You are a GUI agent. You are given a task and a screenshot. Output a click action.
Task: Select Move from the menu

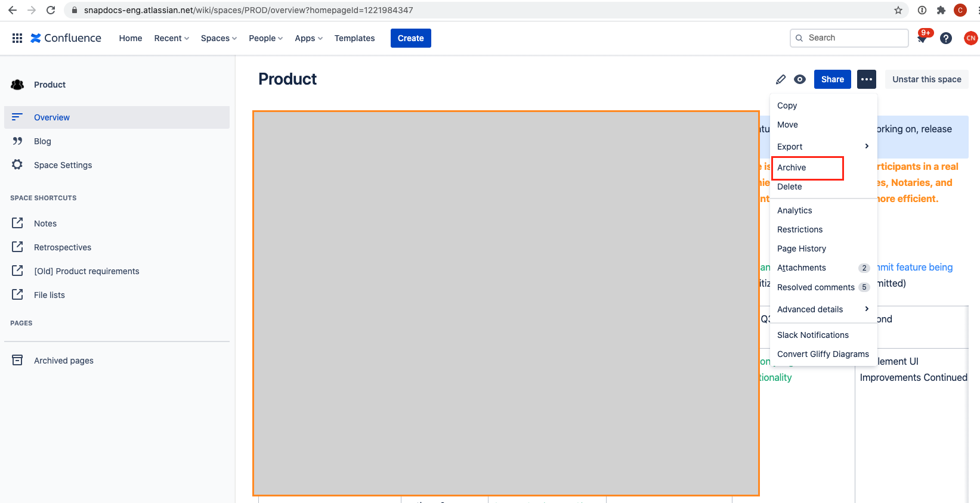pos(823,125)
